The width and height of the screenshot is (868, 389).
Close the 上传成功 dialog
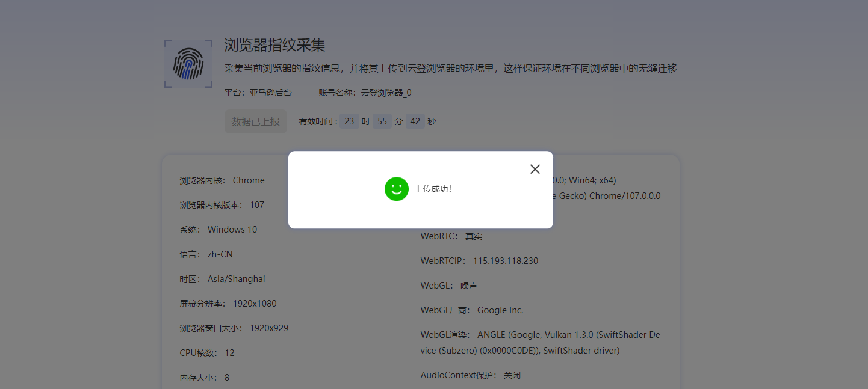coord(535,169)
